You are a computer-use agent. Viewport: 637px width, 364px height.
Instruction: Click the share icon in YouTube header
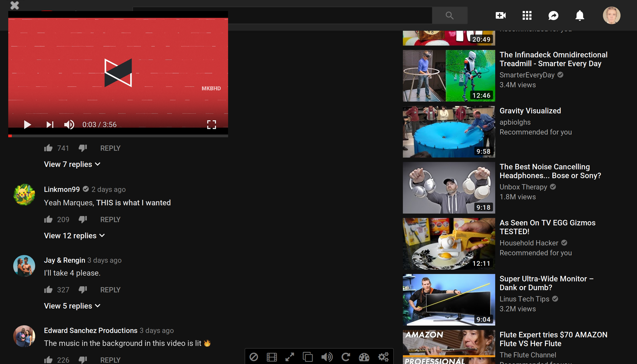(553, 15)
